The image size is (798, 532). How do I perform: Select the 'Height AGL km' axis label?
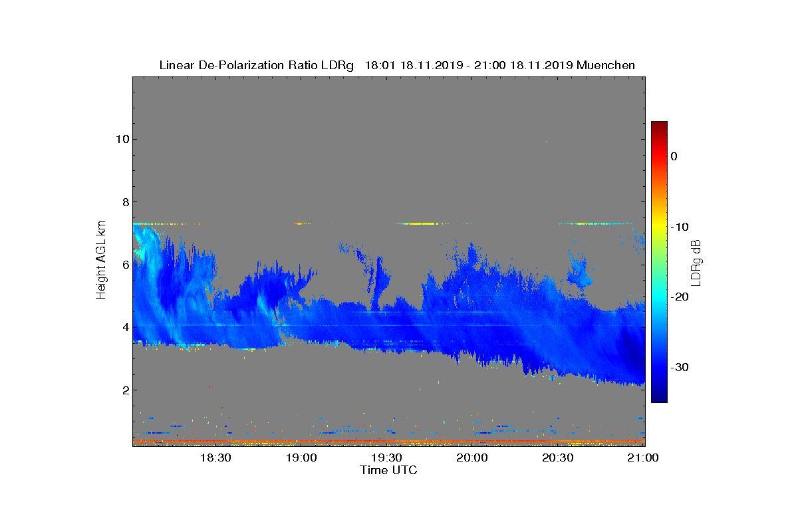coord(101,261)
